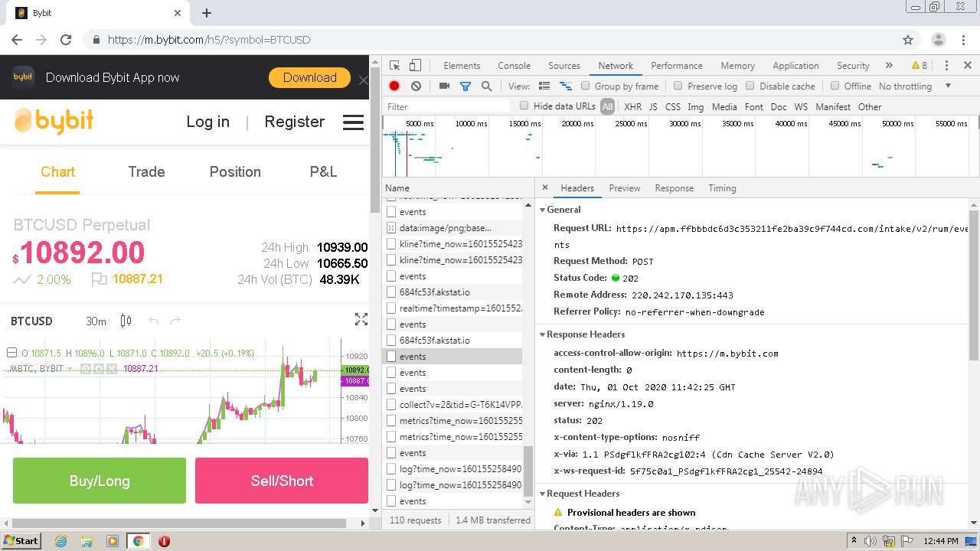
Task: Open the request Preview tab
Action: (x=625, y=188)
